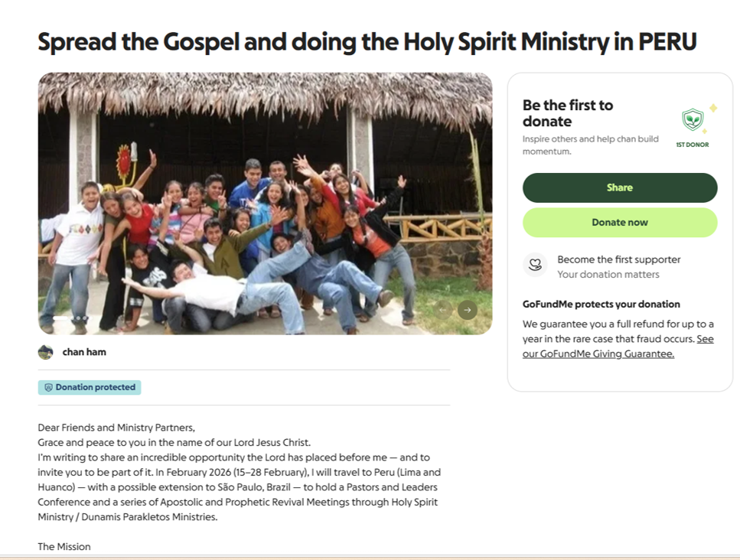
Task: Click the Donation protected label text
Action: (95, 388)
